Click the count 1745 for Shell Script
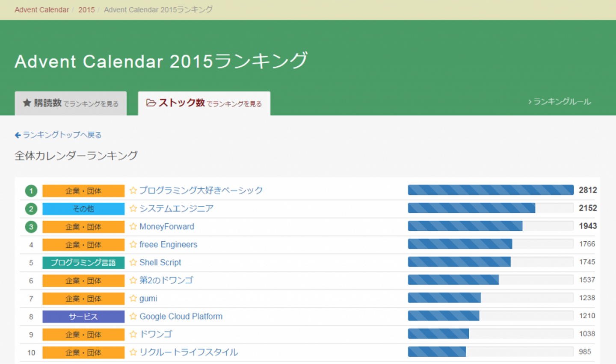The width and height of the screenshot is (616, 364). tap(587, 262)
